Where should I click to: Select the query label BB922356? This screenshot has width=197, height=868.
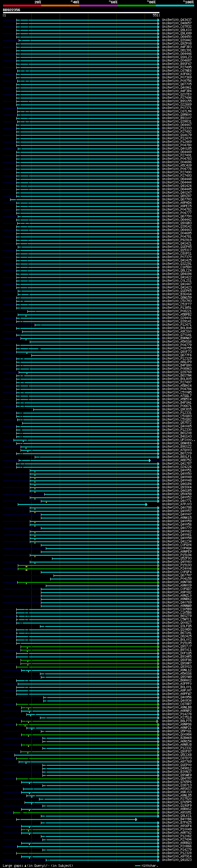11,10
